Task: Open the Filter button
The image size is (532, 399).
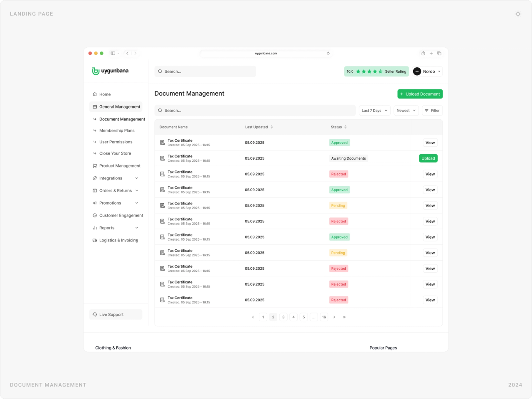Action: [432, 111]
